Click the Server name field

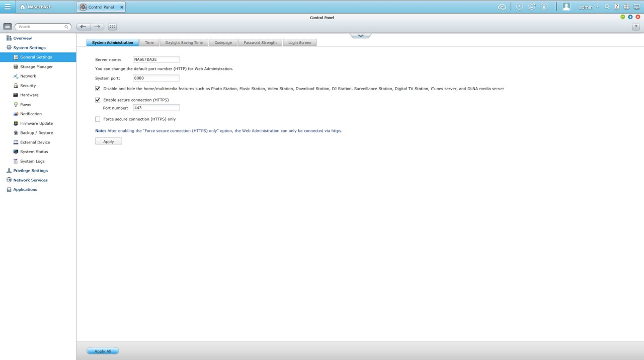point(156,59)
